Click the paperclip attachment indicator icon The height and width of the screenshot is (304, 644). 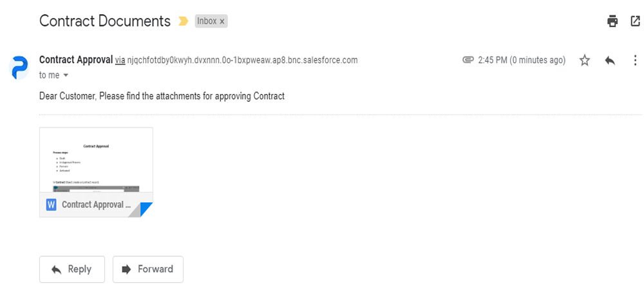pyautogui.click(x=468, y=60)
